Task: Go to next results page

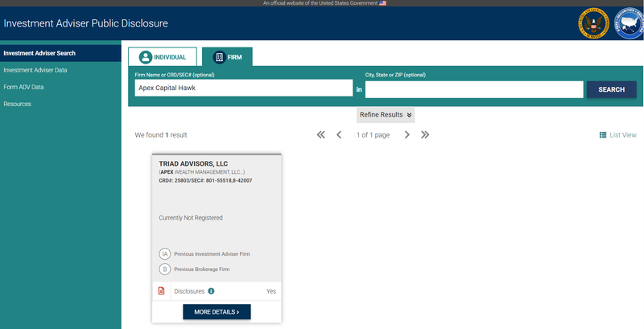Action: (x=407, y=135)
